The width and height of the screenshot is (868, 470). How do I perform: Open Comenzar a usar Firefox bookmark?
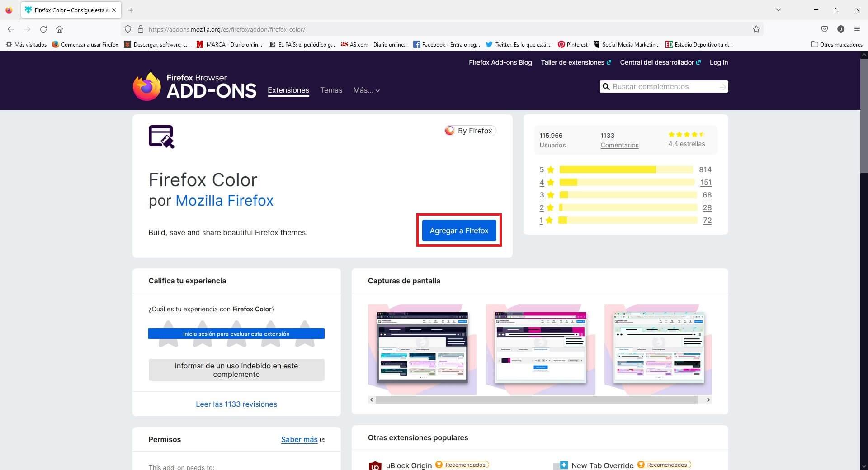[85, 44]
